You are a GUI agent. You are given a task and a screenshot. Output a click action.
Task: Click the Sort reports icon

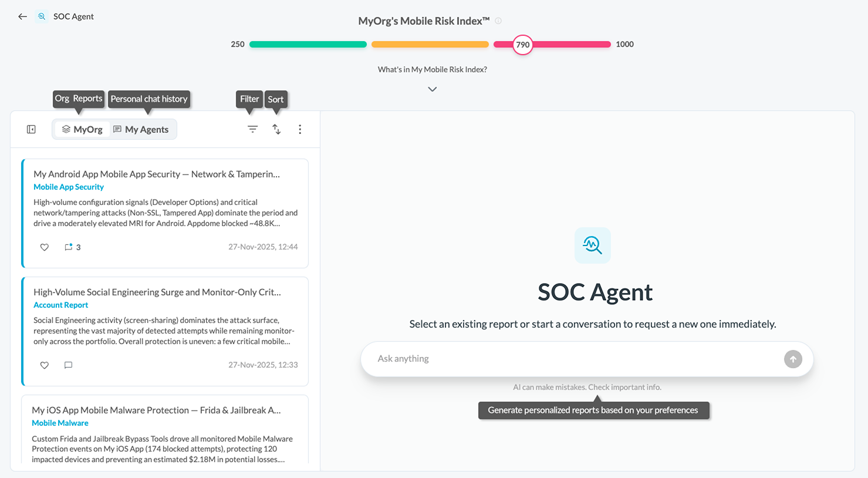point(276,129)
